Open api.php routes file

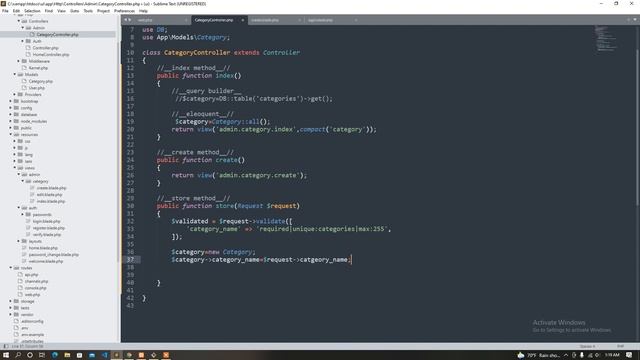[31, 275]
